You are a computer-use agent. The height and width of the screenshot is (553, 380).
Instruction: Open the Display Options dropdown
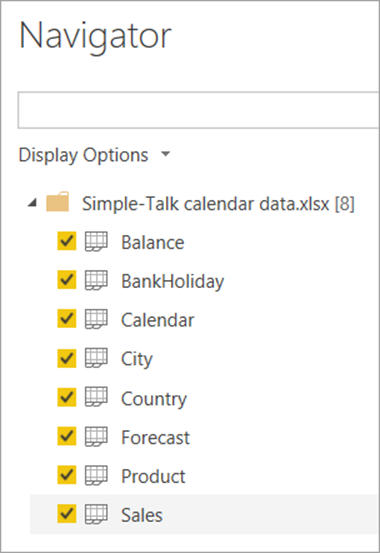[94, 155]
